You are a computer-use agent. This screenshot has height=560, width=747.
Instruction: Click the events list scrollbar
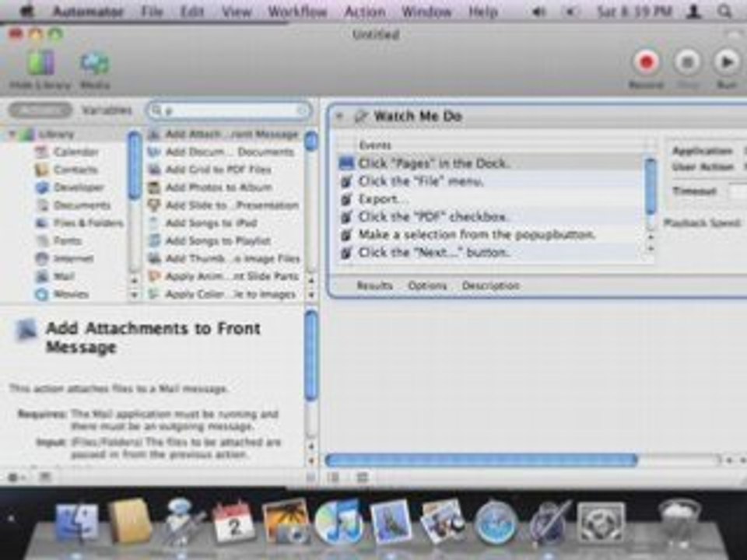(651, 187)
